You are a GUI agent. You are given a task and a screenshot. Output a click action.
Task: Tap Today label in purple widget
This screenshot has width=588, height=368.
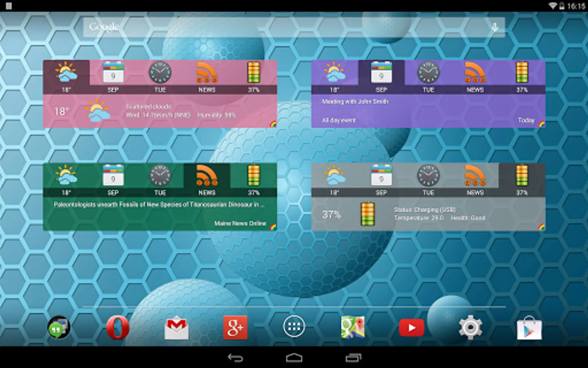(526, 120)
